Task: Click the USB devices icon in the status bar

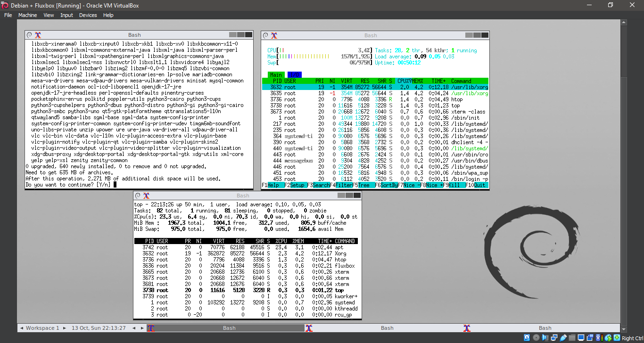Action: (x=563, y=337)
